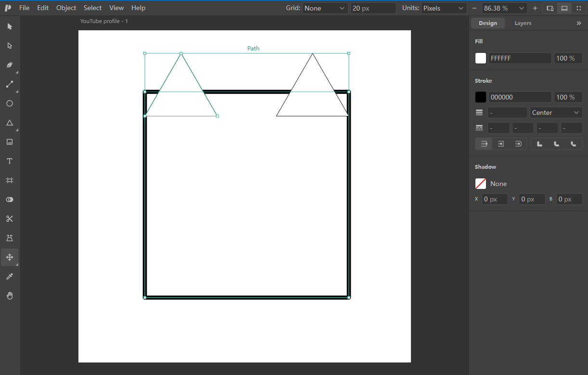
Task: Open the Object menu
Action: [66, 8]
